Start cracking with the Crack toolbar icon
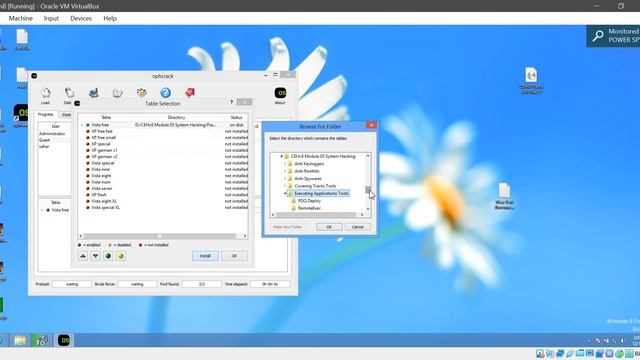Screen dimensions: 640x360 (142, 93)
